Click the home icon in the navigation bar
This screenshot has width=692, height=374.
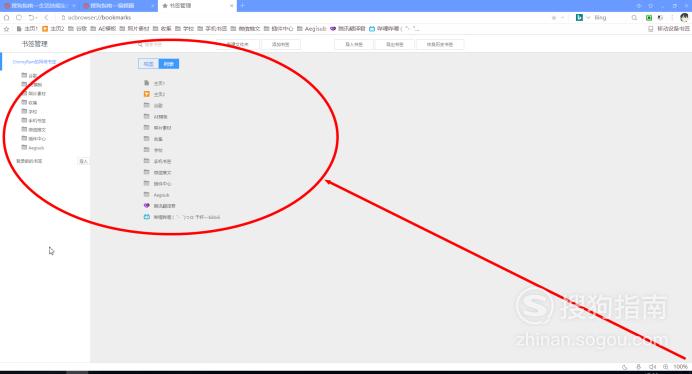pos(6,18)
